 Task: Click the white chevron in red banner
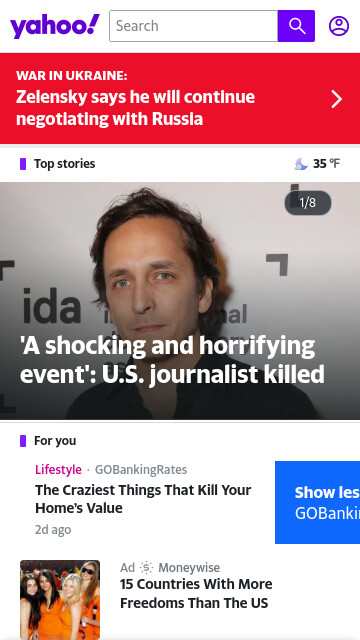336,99
